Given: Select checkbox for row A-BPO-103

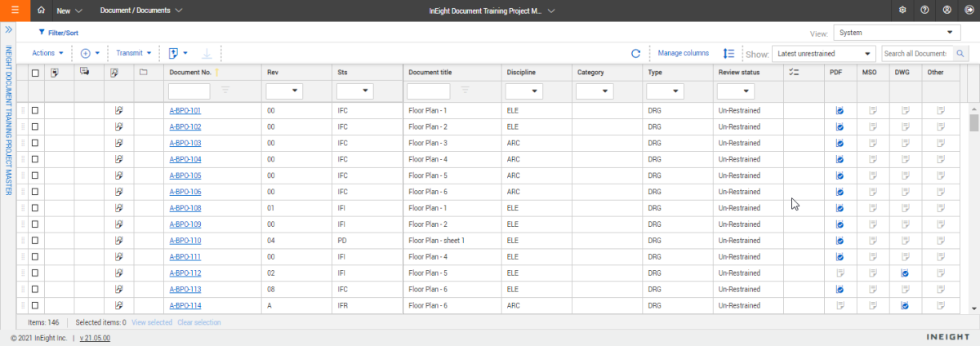Looking at the screenshot, I should pos(35,143).
